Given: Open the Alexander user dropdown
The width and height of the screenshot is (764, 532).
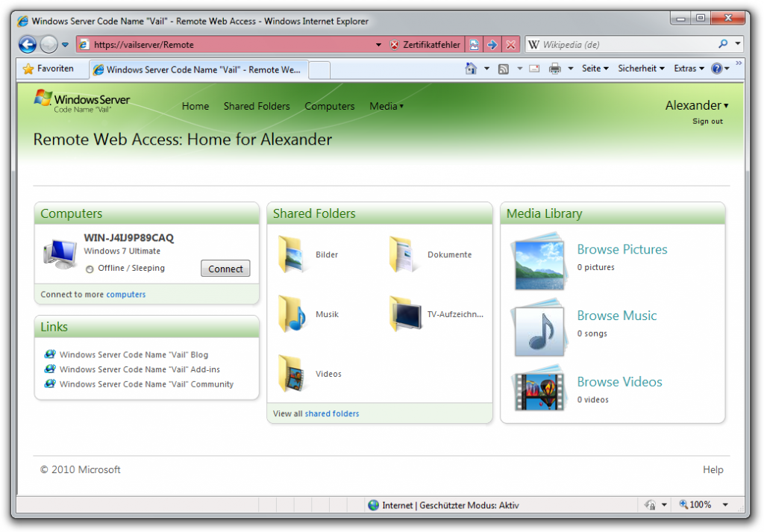Looking at the screenshot, I should click(x=697, y=105).
